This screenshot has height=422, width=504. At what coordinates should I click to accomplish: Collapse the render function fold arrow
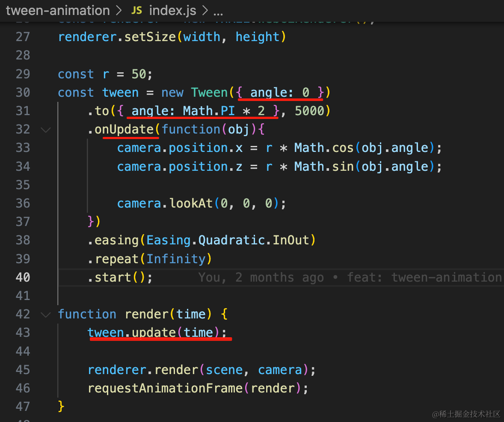46,314
